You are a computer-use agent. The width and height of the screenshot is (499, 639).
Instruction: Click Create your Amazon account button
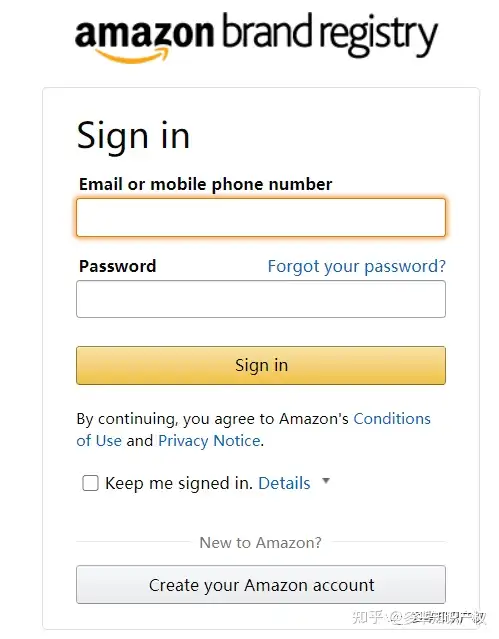tap(261, 585)
